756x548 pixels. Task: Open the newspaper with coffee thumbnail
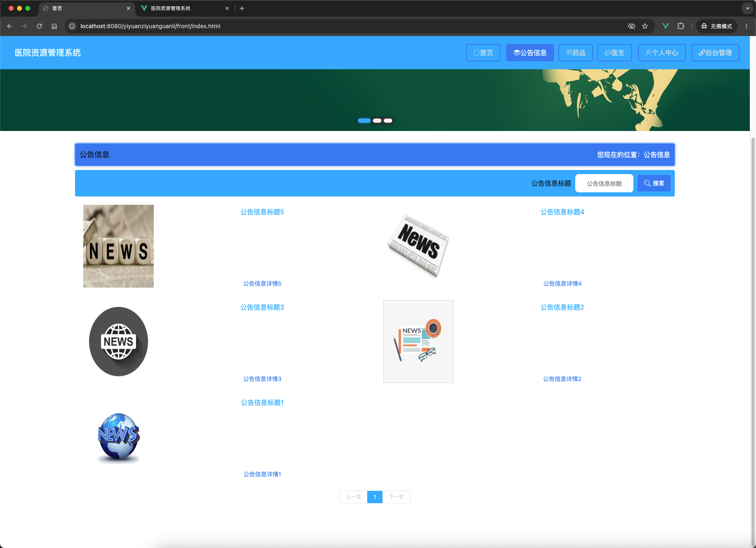[x=419, y=342]
